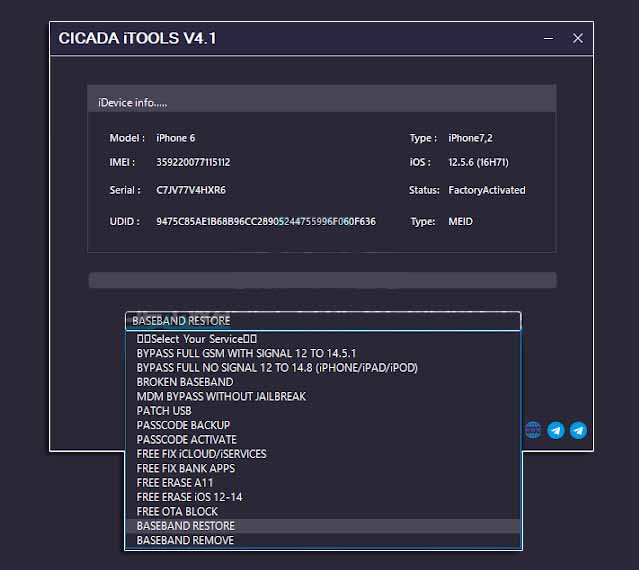Image resolution: width=639 pixels, height=570 pixels.
Task: Select FREE ERASE A11 option
Action: pos(323,483)
